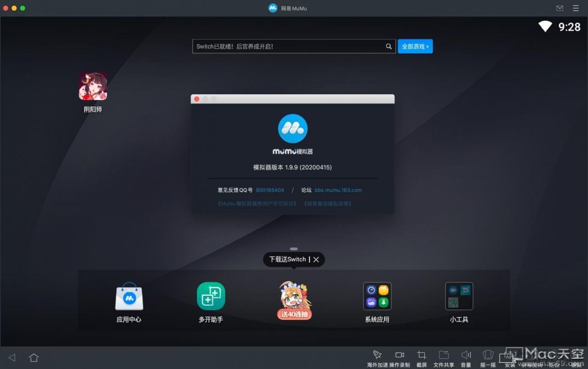Open the 送40连抽 promo game icon

[294, 301]
